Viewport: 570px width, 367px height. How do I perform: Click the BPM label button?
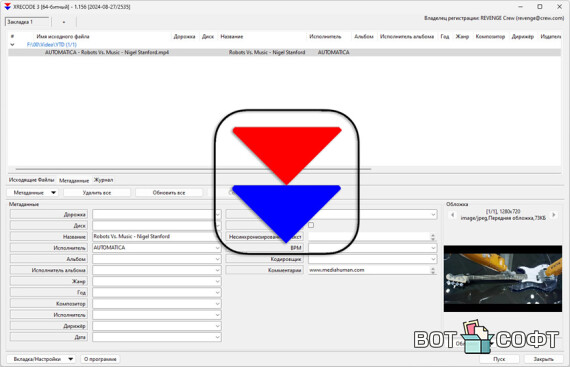(x=265, y=248)
